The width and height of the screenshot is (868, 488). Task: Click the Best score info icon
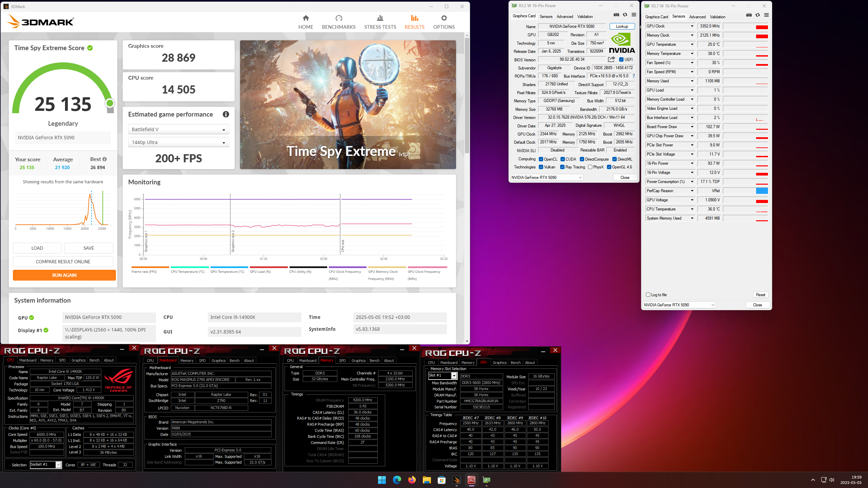[x=105, y=159]
